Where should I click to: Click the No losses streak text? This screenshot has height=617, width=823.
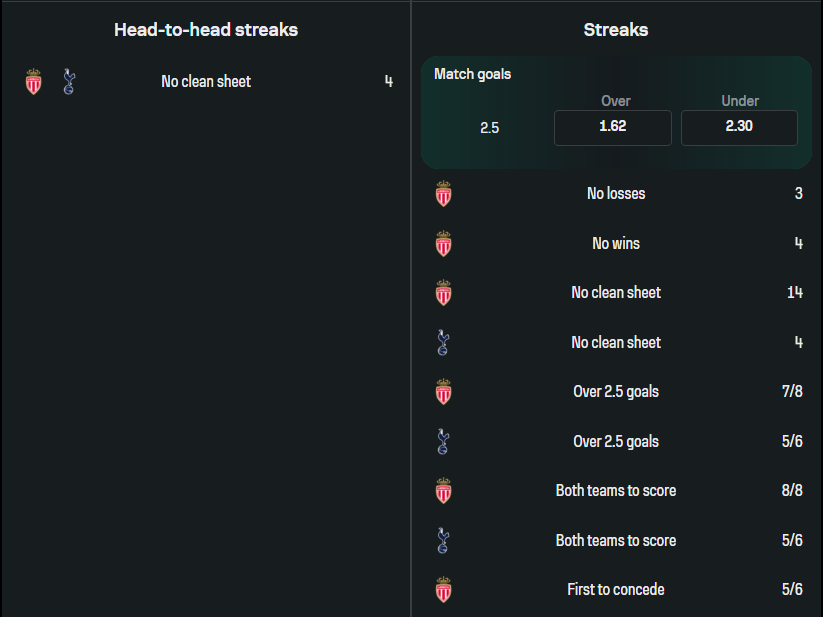[x=616, y=194]
